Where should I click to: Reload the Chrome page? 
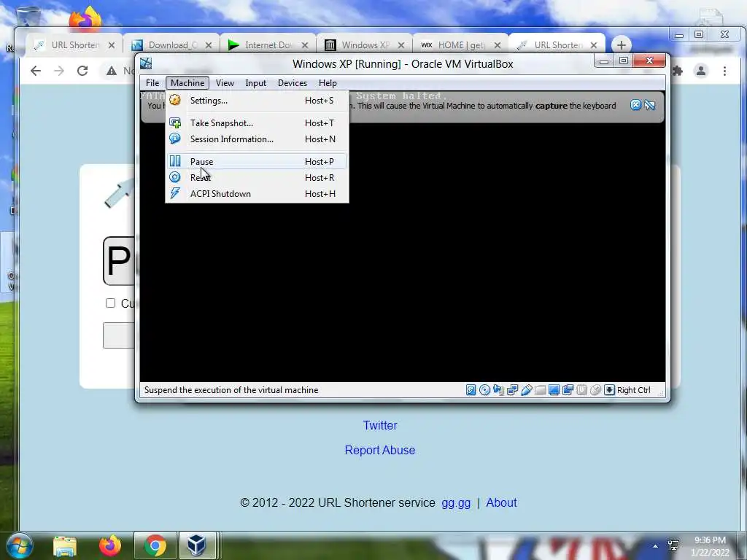(82, 71)
